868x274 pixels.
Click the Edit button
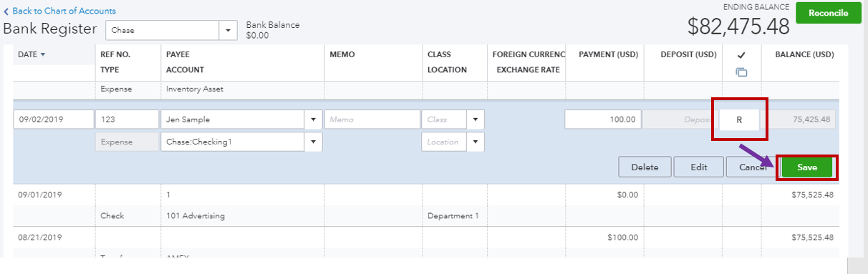[x=699, y=167]
